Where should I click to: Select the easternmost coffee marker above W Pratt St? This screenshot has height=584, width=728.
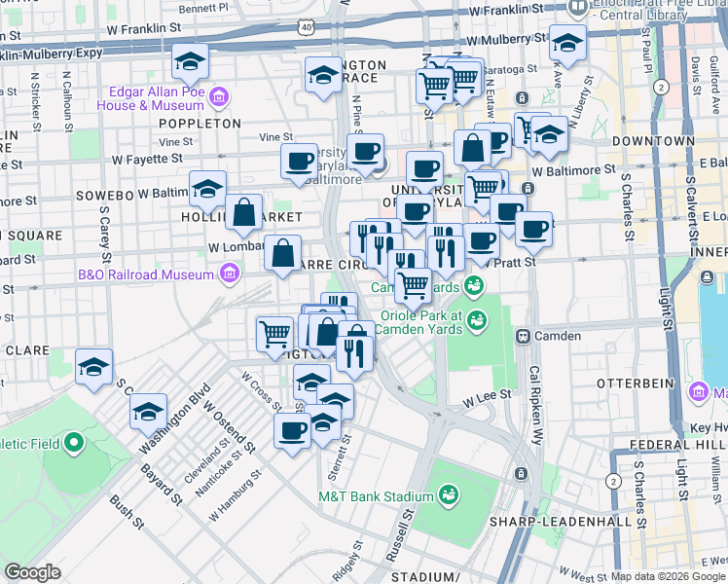[534, 232]
